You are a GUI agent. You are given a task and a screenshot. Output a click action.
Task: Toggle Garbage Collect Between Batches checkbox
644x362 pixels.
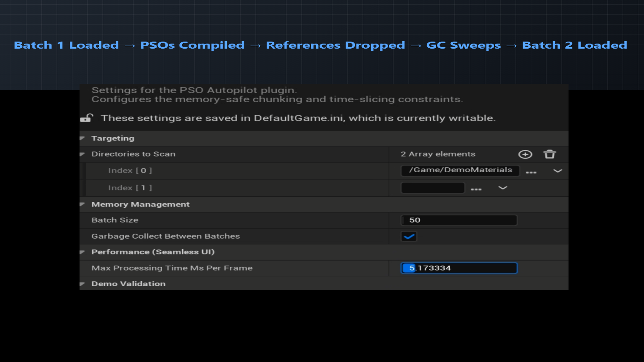pyautogui.click(x=409, y=237)
